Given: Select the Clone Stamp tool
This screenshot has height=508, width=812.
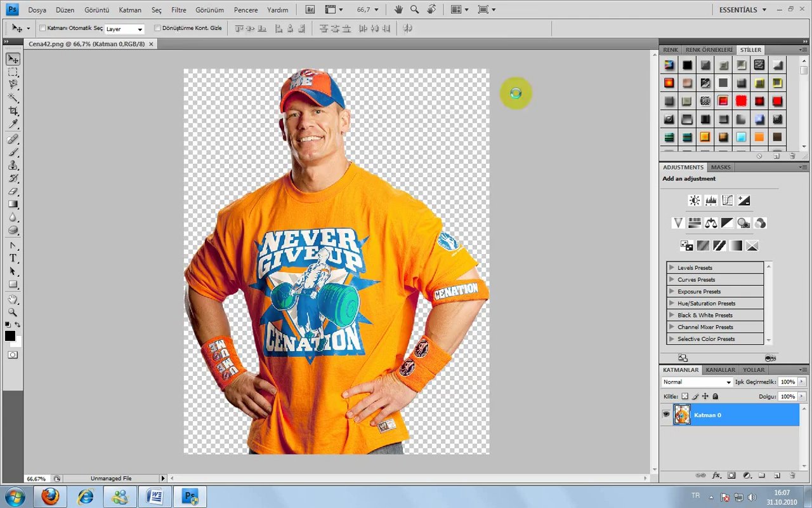Looking at the screenshot, I should pyautogui.click(x=13, y=165).
